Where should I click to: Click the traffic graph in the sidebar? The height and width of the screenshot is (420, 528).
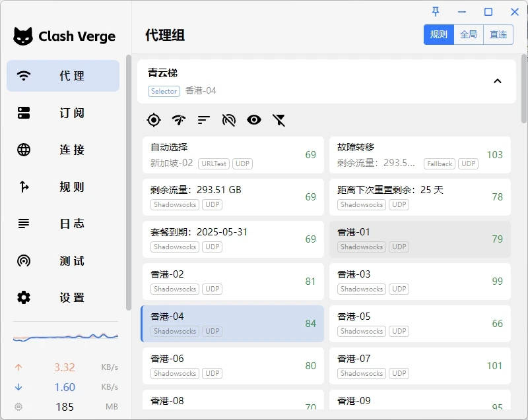point(65,337)
